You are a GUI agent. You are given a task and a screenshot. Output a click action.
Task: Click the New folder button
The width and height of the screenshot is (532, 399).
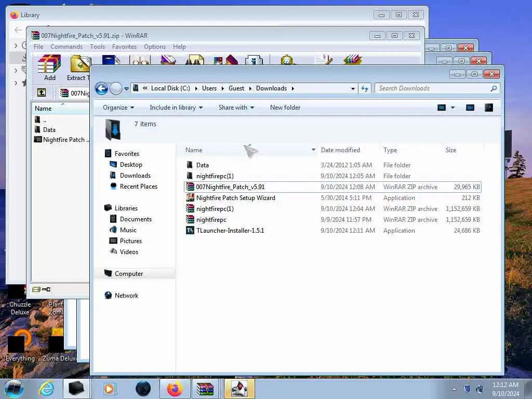(285, 108)
